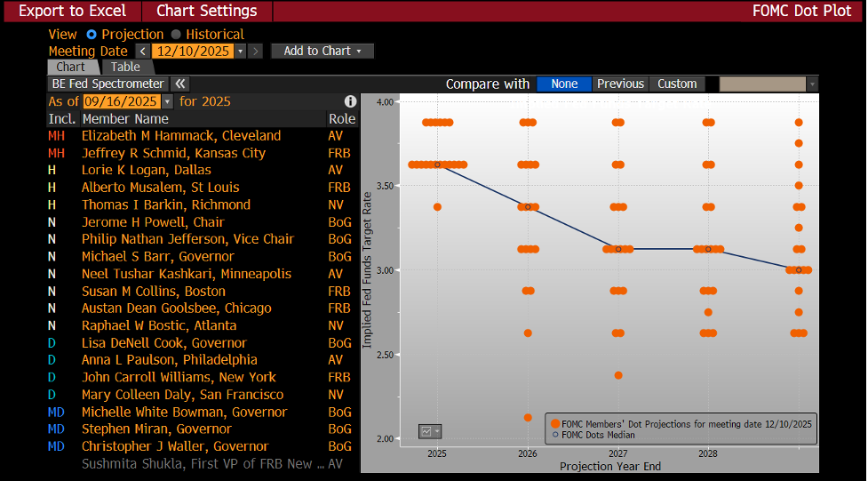Viewport: 868px width, 481px height.
Task: Select the Susan M Collins, Boston row
Action: click(x=203, y=291)
